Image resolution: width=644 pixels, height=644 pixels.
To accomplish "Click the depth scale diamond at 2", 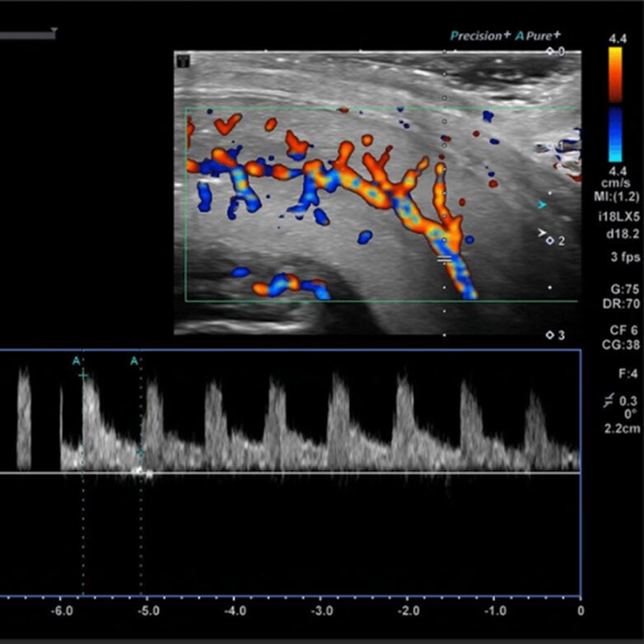I will [x=550, y=241].
